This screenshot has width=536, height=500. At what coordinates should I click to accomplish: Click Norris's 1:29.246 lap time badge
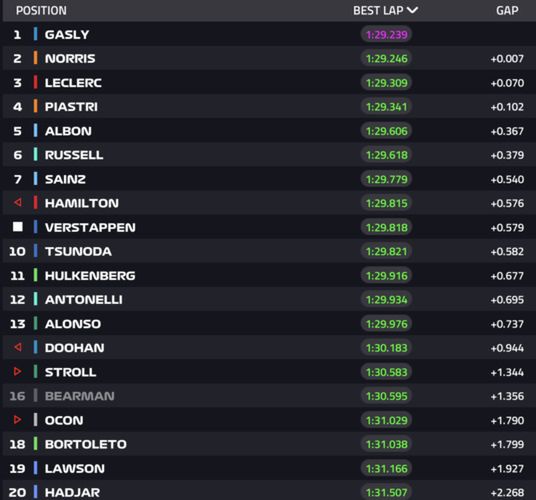click(x=386, y=58)
